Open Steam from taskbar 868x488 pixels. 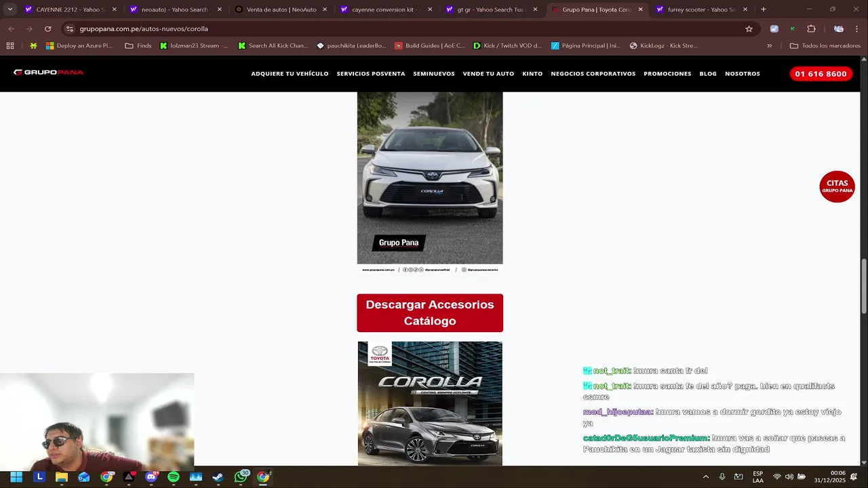(218, 477)
